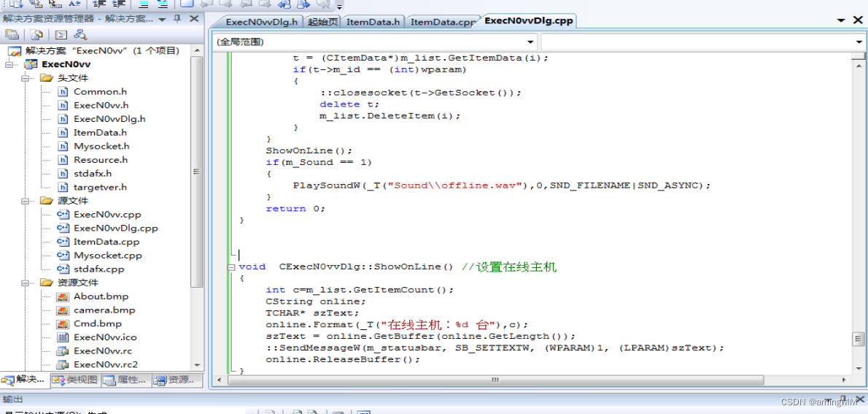The width and height of the screenshot is (868, 414).
Task: Select targetver.h header file
Action: [x=100, y=188]
